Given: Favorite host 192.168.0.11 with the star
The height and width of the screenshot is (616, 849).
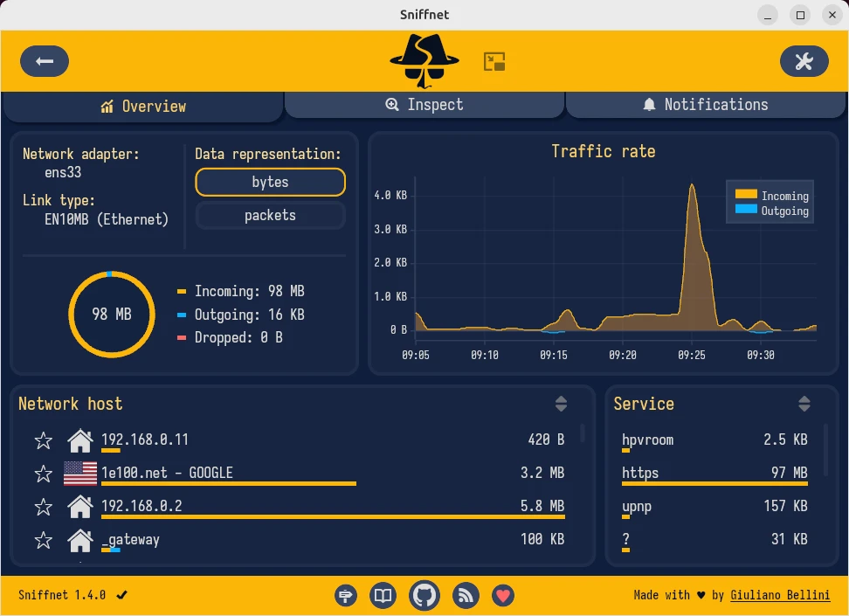Looking at the screenshot, I should point(44,440).
